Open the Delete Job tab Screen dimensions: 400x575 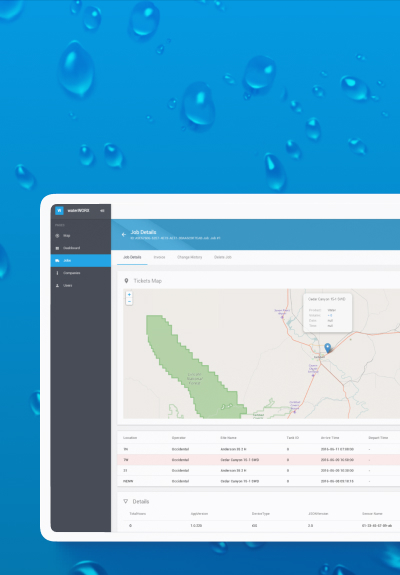(x=223, y=257)
